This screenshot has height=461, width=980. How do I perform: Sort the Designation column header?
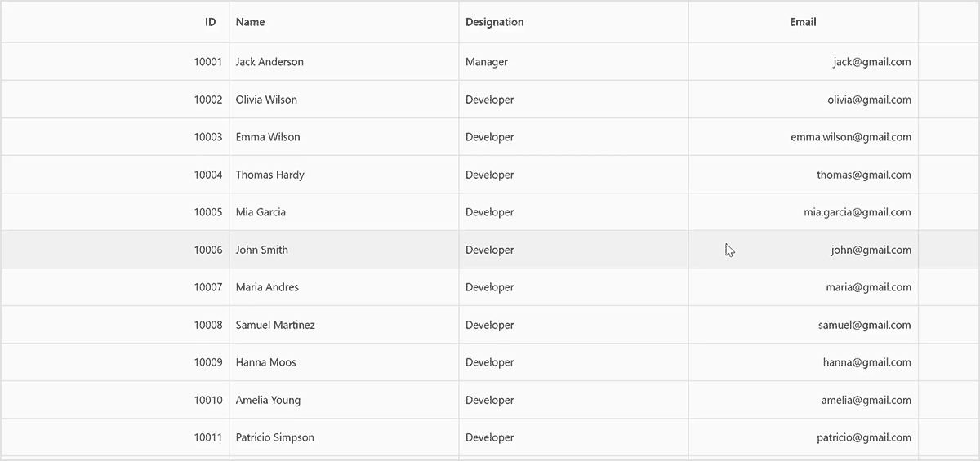point(495,22)
